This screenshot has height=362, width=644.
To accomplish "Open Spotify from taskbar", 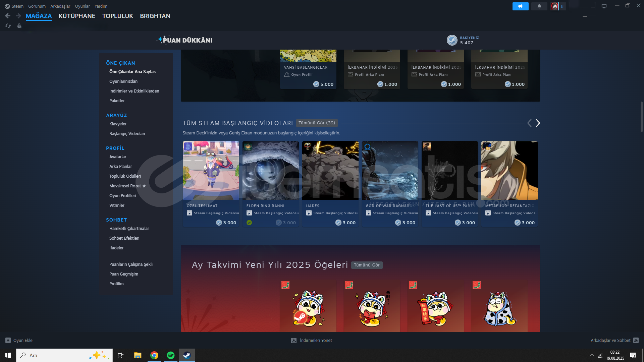I will (x=171, y=355).
